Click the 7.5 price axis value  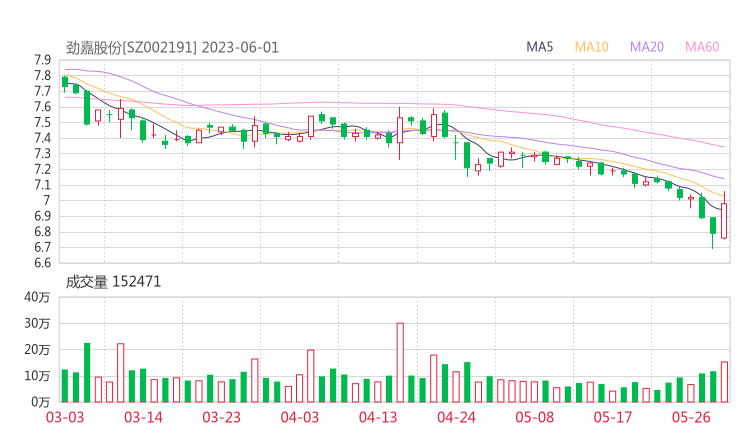(x=42, y=123)
